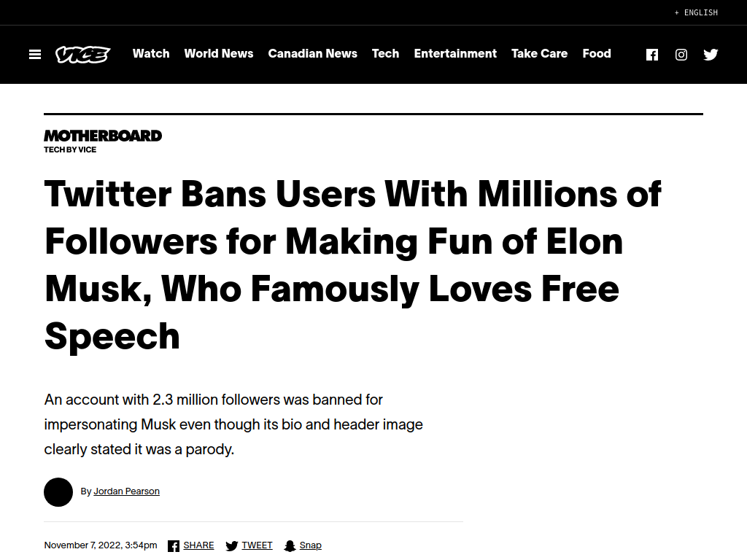Click the SHARE link
The image size is (747, 560).
[x=198, y=545]
